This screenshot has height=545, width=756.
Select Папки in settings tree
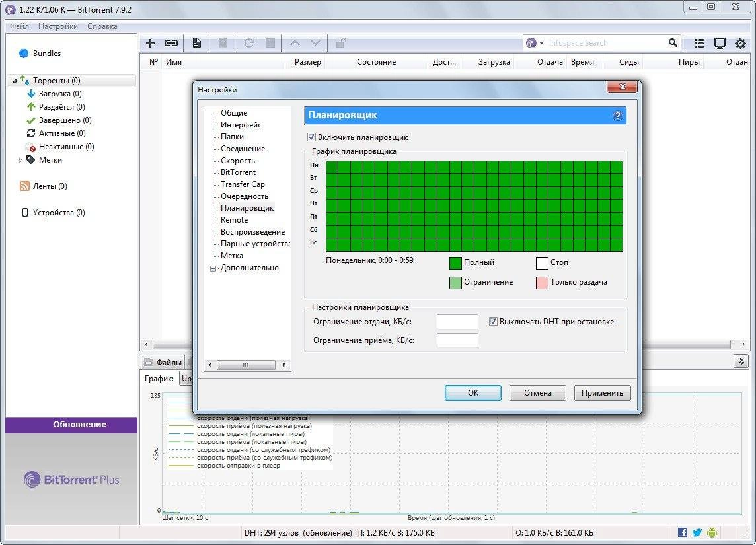(x=232, y=137)
